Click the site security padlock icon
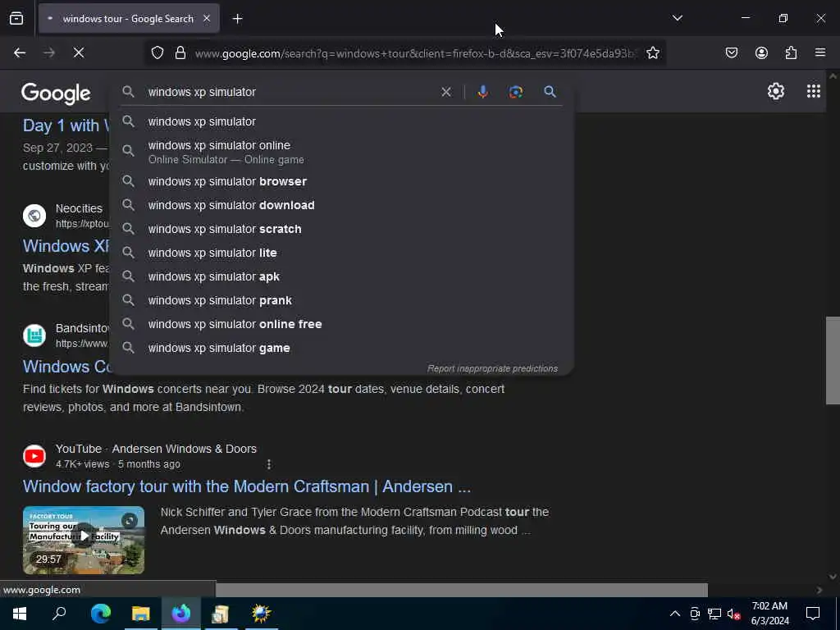The image size is (840, 630). click(x=180, y=53)
